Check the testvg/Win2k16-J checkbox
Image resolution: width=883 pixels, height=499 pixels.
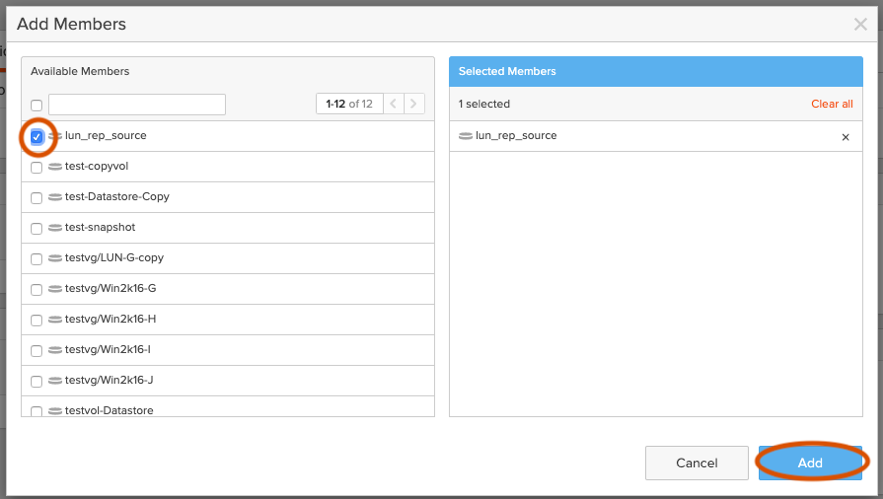click(37, 381)
